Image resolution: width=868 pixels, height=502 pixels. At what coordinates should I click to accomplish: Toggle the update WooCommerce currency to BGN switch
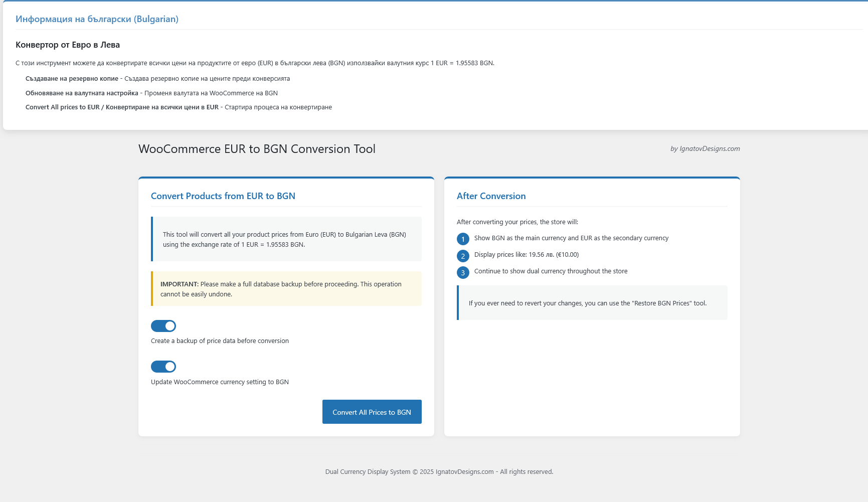pos(163,367)
